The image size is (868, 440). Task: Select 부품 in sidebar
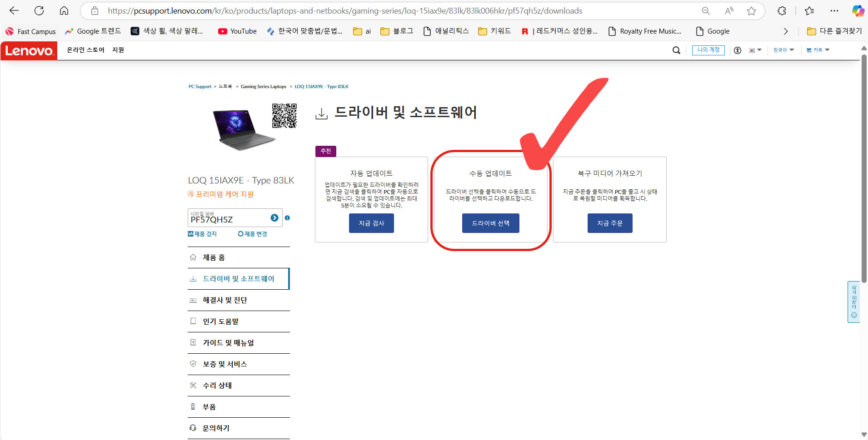point(239,407)
